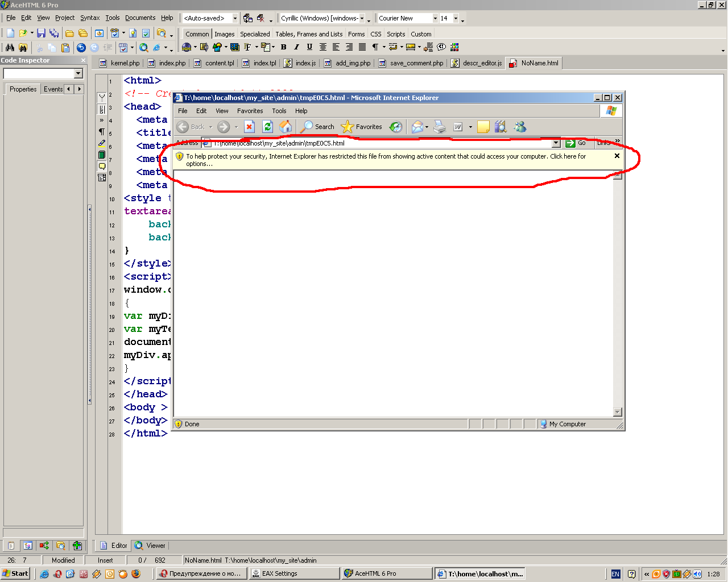Switch to the Viewer tab

[150, 546]
